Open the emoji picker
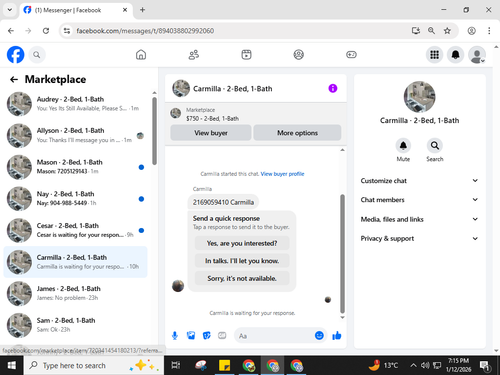The height and width of the screenshot is (375, 500). tap(319, 335)
